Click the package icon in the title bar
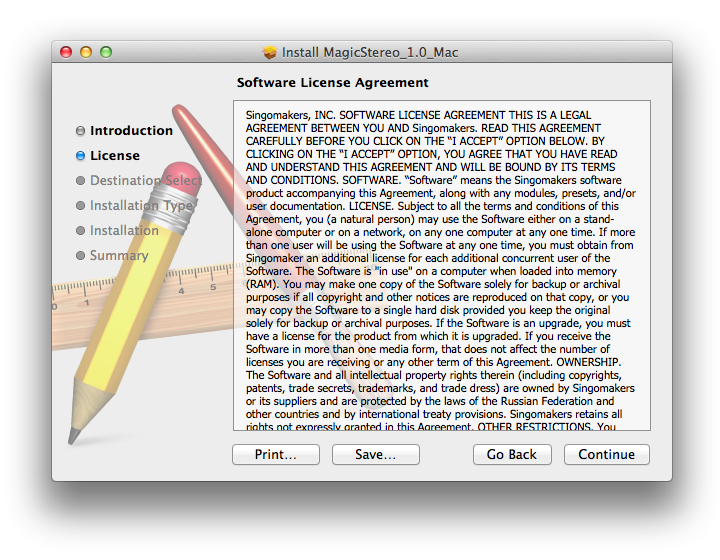Image resolution: width=720 pixels, height=560 pixels. 270,52
